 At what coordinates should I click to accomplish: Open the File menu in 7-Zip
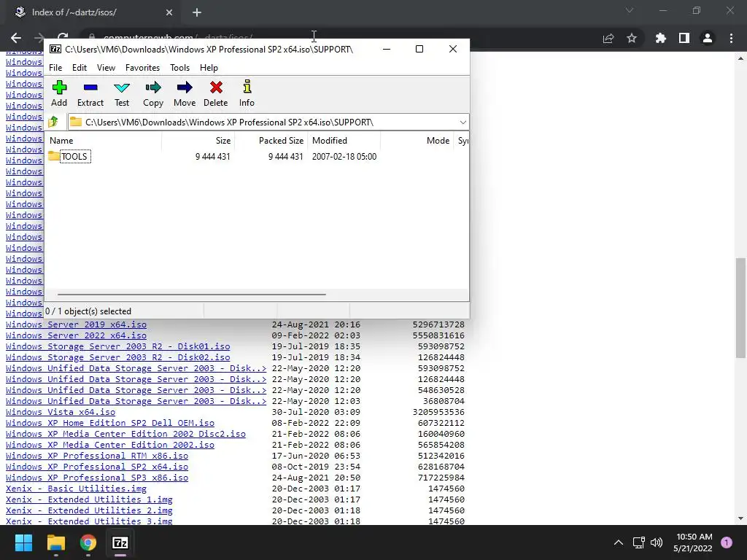[55, 68]
